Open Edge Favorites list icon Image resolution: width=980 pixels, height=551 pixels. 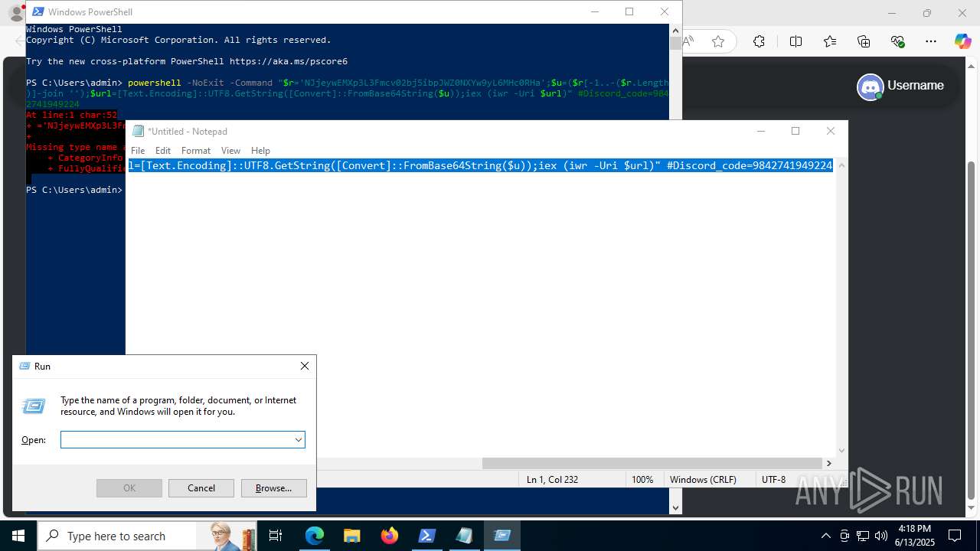pyautogui.click(x=830, y=41)
